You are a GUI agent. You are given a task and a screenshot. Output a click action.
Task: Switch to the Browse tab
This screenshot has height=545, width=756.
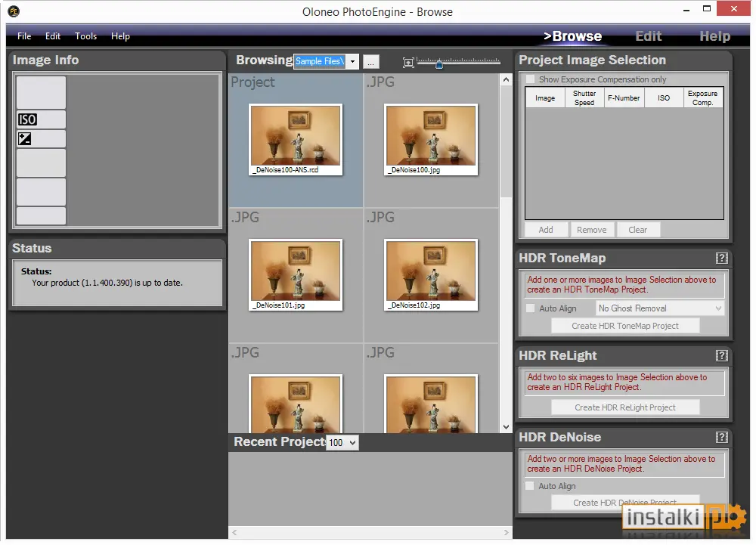click(572, 36)
